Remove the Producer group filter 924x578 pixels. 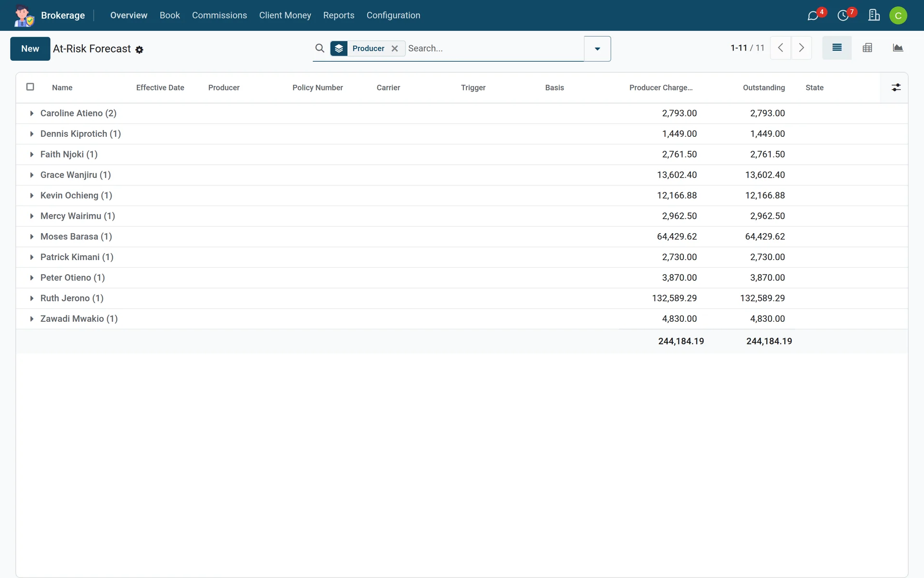tap(395, 48)
